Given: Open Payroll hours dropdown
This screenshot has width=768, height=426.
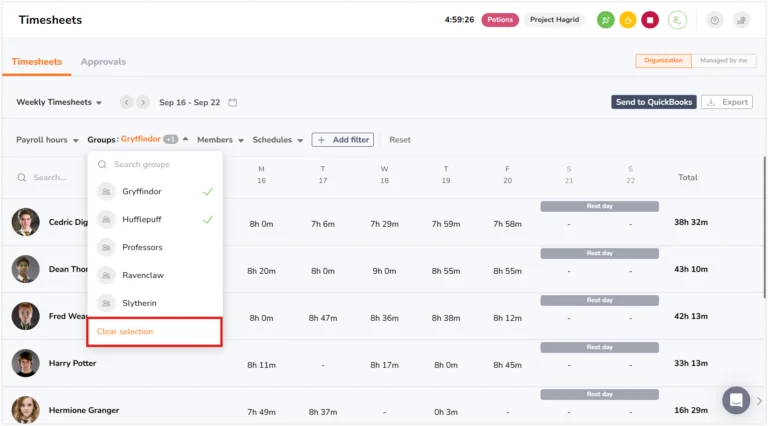Looking at the screenshot, I should [47, 140].
